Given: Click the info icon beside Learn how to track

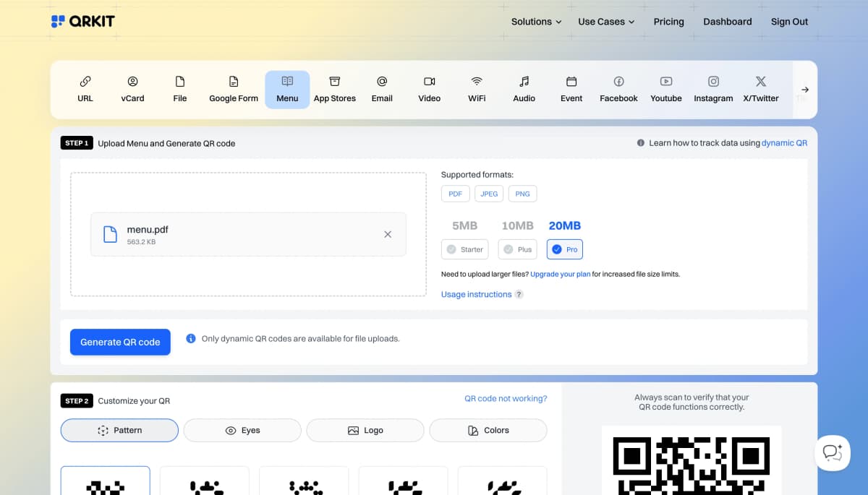Looking at the screenshot, I should click(x=640, y=143).
